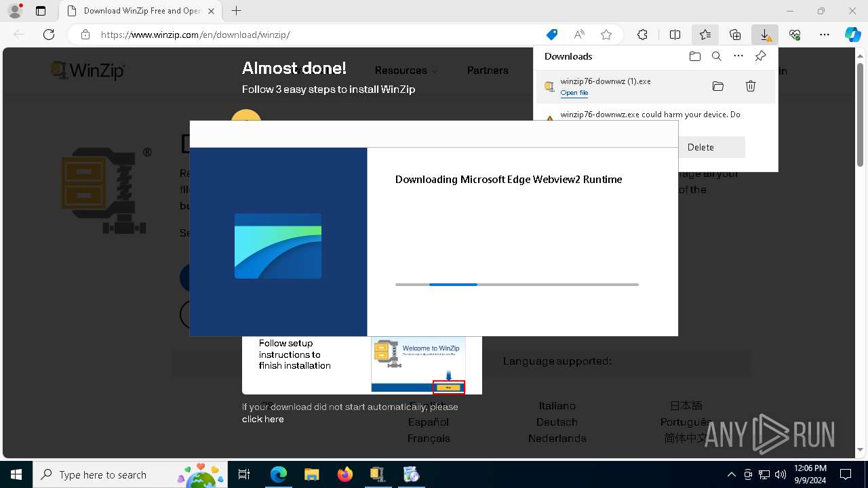Click the WinZip logo
868x488 pixels.
[x=89, y=70]
